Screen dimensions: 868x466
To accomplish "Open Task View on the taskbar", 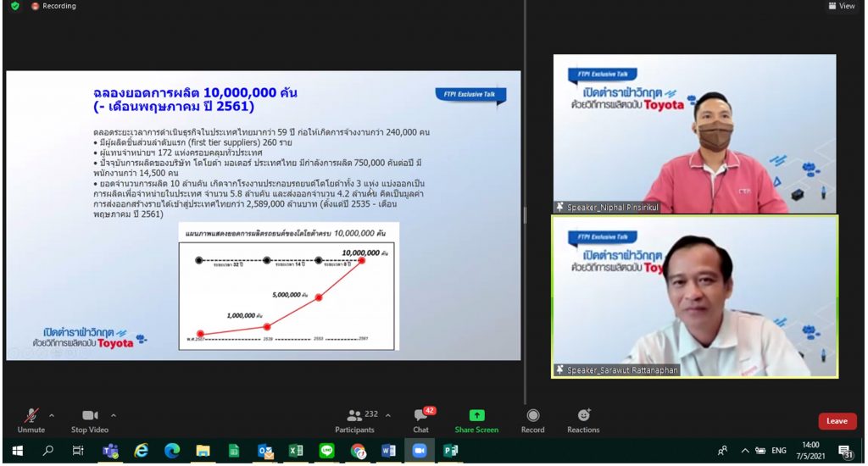I will (78, 451).
